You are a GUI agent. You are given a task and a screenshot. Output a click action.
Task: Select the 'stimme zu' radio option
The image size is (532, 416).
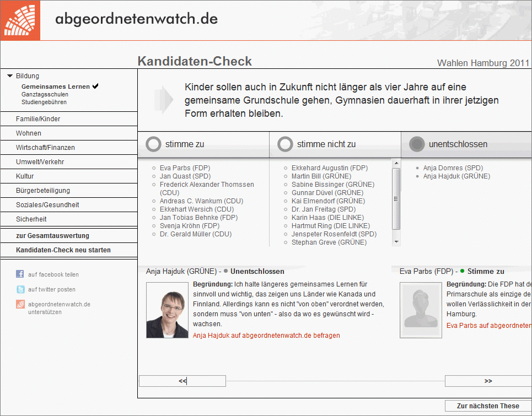[x=153, y=144]
